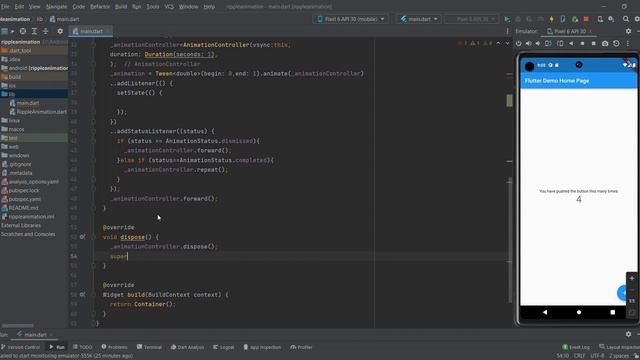Open TODO tool window
The image size is (640, 360).
(x=82, y=347)
